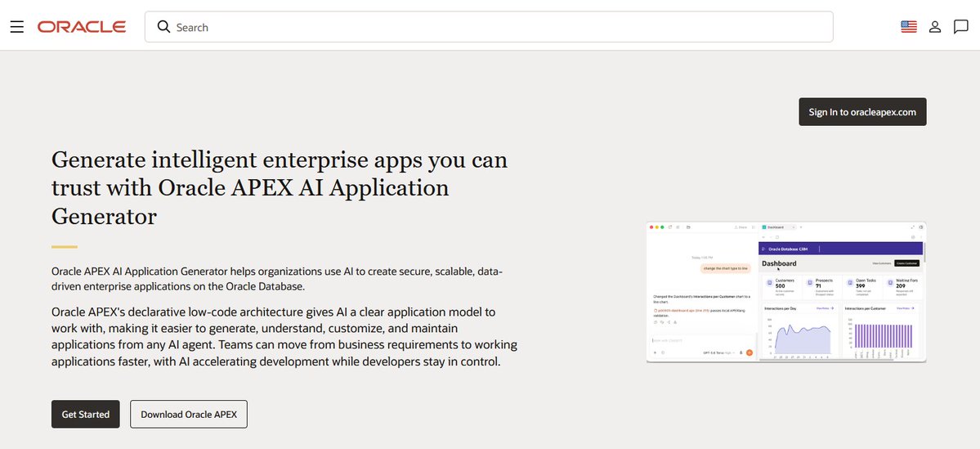This screenshot has height=449, width=980.
Task: Go to the Oracle logo homepage
Action: point(82,27)
